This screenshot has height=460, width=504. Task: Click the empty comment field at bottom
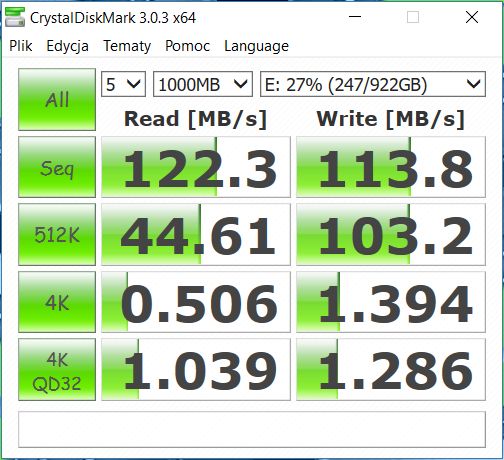[252, 430]
